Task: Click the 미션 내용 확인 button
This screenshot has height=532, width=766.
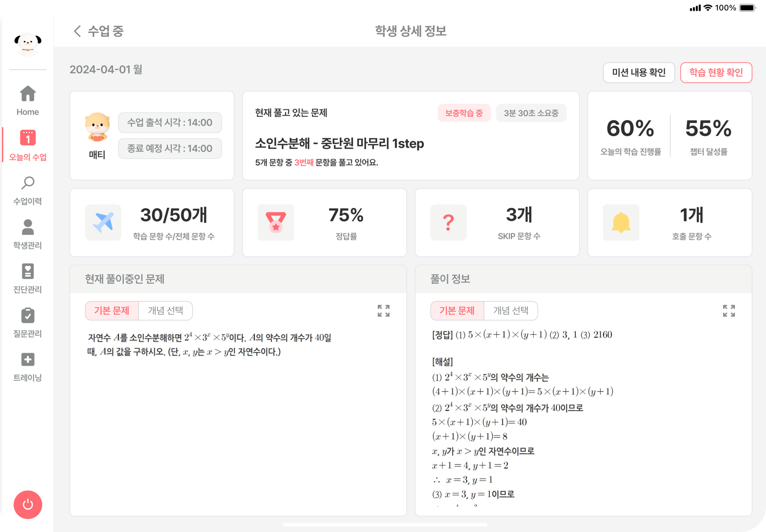Action: click(x=639, y=73)
